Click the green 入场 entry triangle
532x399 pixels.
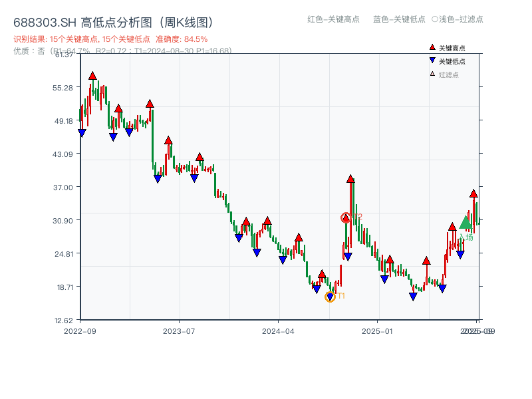[466, 222]
